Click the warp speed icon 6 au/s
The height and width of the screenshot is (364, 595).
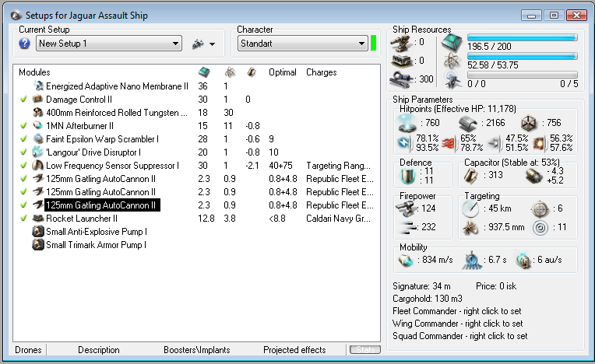pos(523,260)
